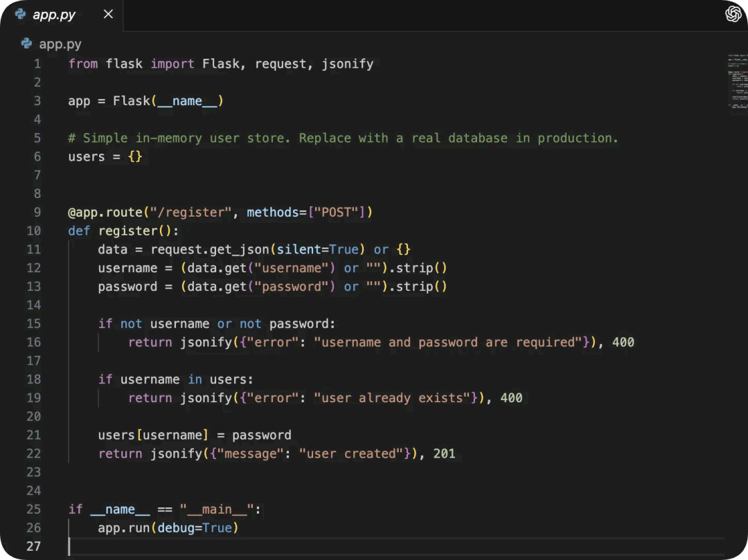Viewport: 748px width, 560px height.
Task: Click line number 22 in the gutter
Action: [x=33, y=453]
